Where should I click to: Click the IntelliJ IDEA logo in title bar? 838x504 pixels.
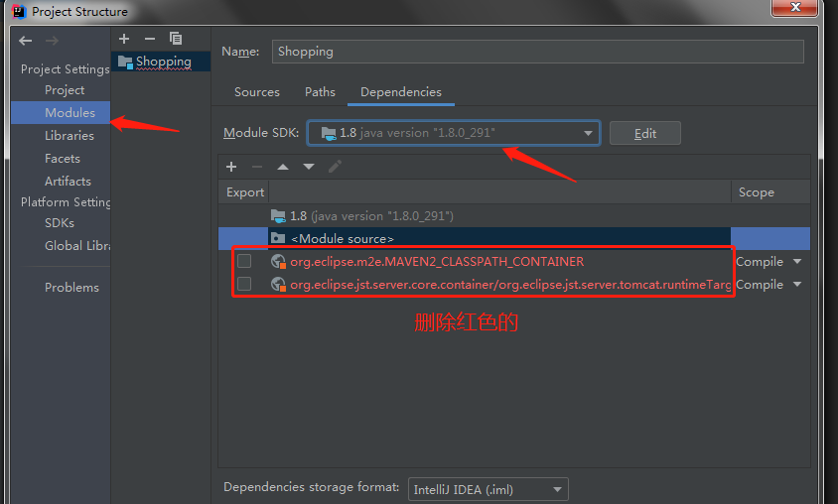click(19, 11)
